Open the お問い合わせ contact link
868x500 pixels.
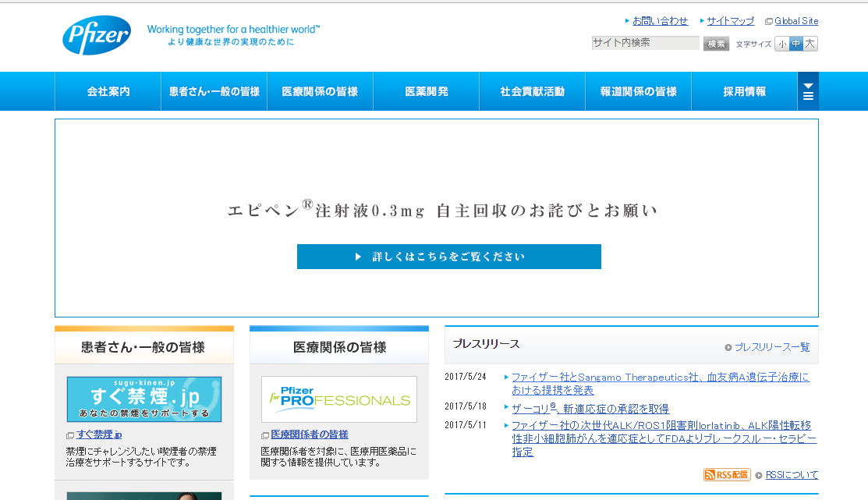[x=660, y=21]
